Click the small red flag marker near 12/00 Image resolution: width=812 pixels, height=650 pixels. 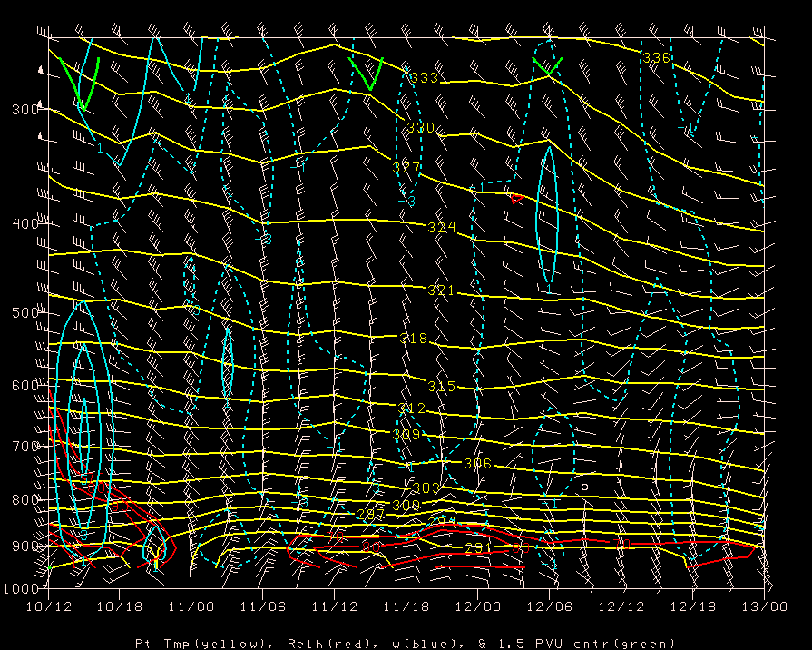click(515, 199)
